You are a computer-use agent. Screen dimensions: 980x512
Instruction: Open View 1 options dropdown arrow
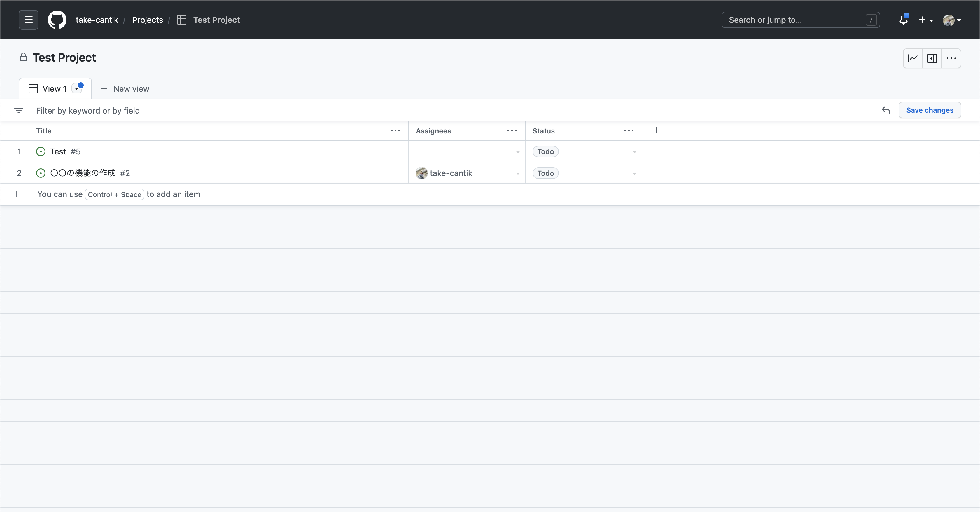77,89
